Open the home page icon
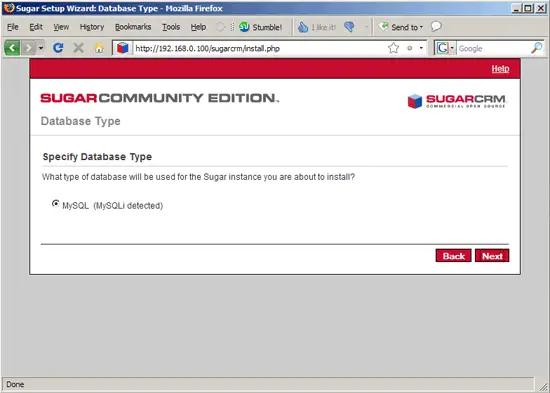Image resolution: width=550 pixels, height=393 pixels. coord(99,48)
